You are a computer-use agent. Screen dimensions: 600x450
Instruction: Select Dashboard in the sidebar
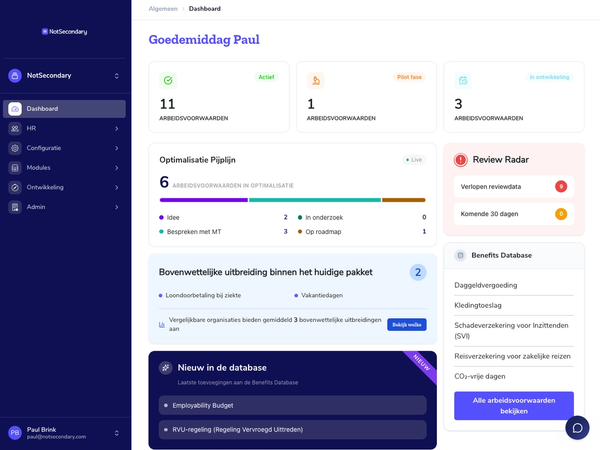tap(64, 109)
